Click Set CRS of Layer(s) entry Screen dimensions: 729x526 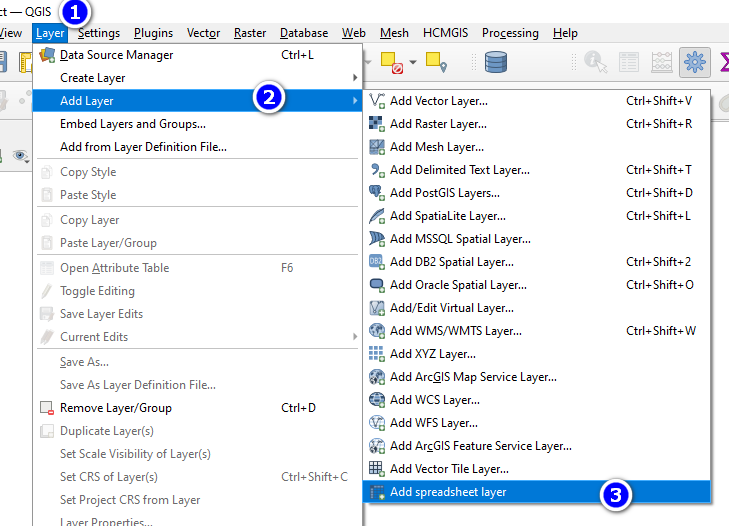[x=197, y=477]
